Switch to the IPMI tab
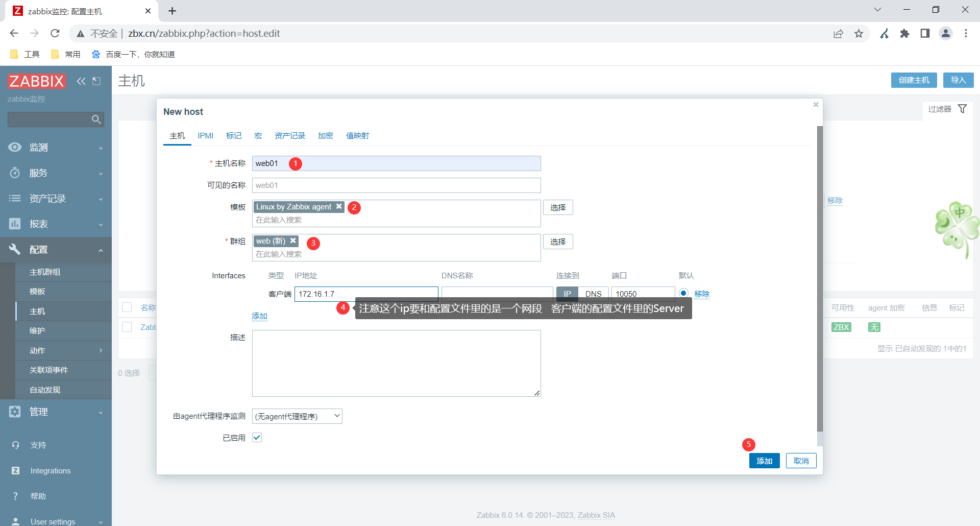The width and height of the screenshot is (980, 526). (206, 135)
